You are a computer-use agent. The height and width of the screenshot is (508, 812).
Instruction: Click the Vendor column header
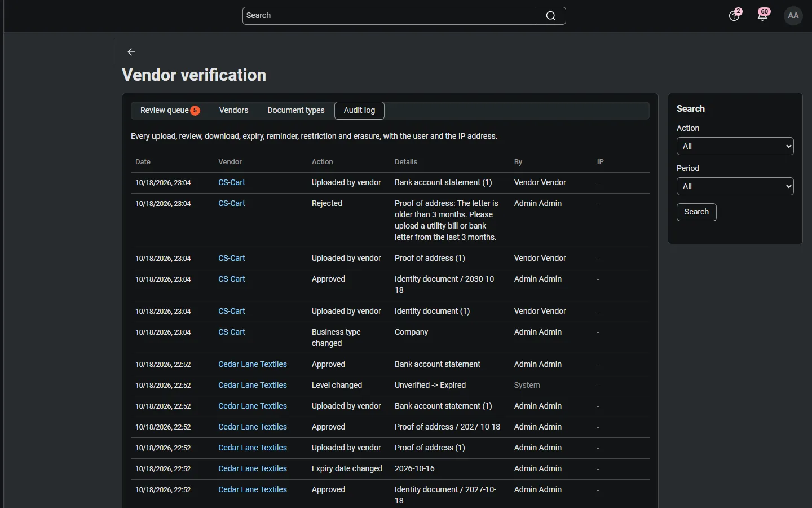tap(230, 162)
